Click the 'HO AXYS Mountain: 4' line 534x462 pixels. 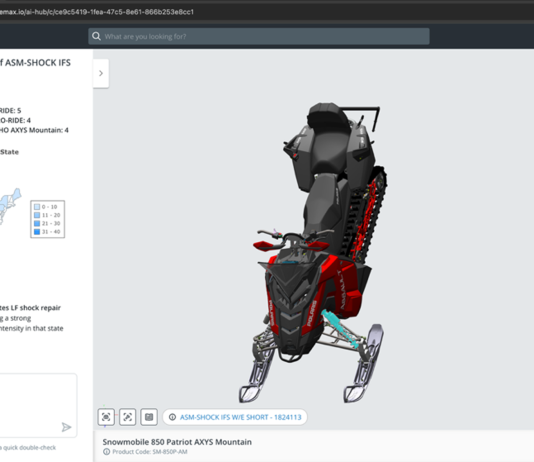coord(34,130)
